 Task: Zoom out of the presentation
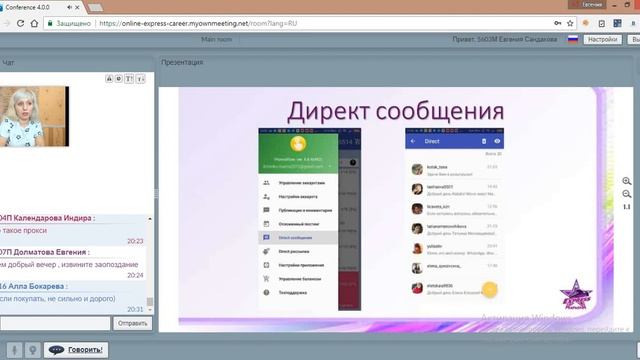coord(627,194)
